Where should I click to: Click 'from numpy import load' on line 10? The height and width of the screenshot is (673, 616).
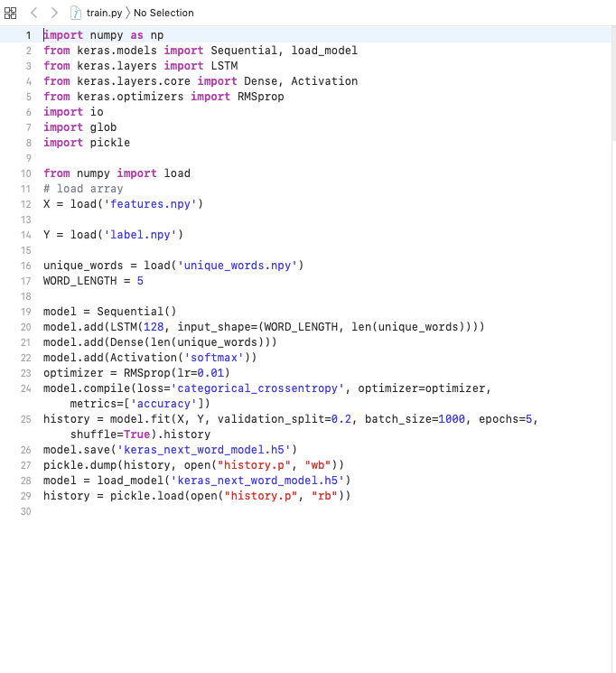tap(117, 173)
